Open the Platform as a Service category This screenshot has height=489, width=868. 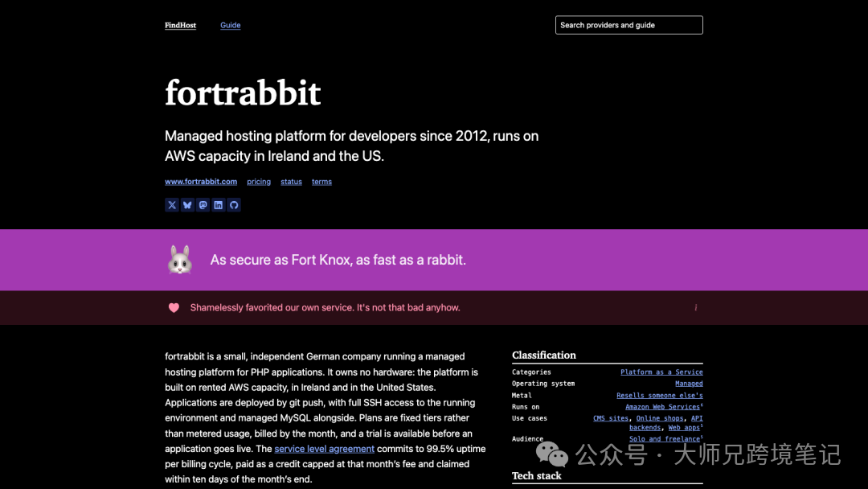661,372
